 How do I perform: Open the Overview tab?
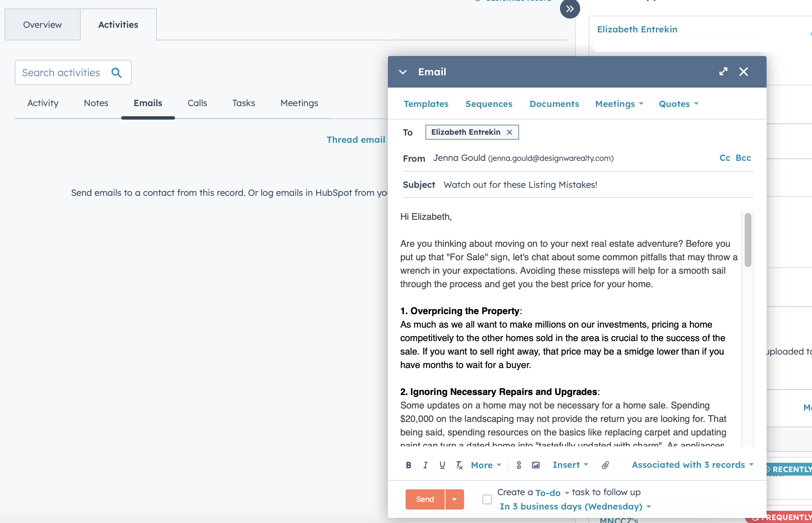[x=42, y=24]
